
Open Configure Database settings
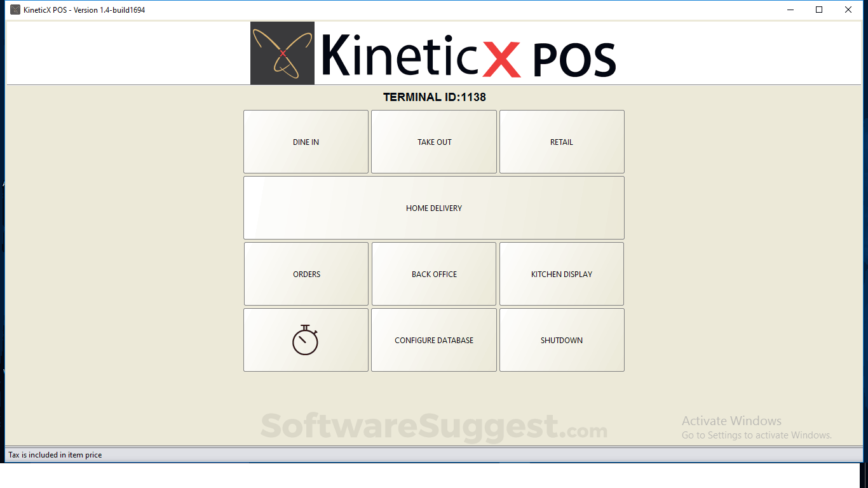click(434, 340)
